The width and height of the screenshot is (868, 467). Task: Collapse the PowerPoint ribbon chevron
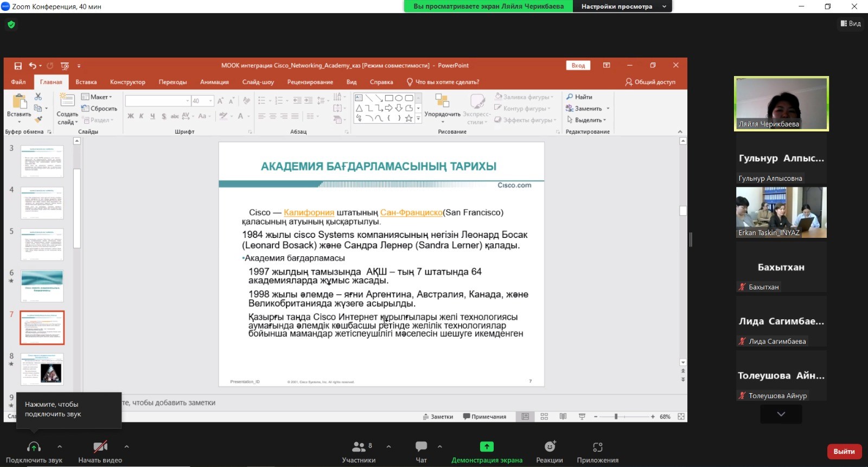pyautogui.click(x=680, y=132)
